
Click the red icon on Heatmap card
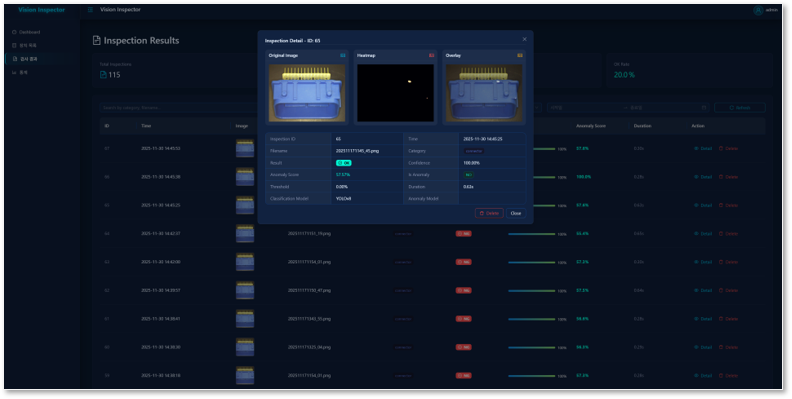click(431, 56)
